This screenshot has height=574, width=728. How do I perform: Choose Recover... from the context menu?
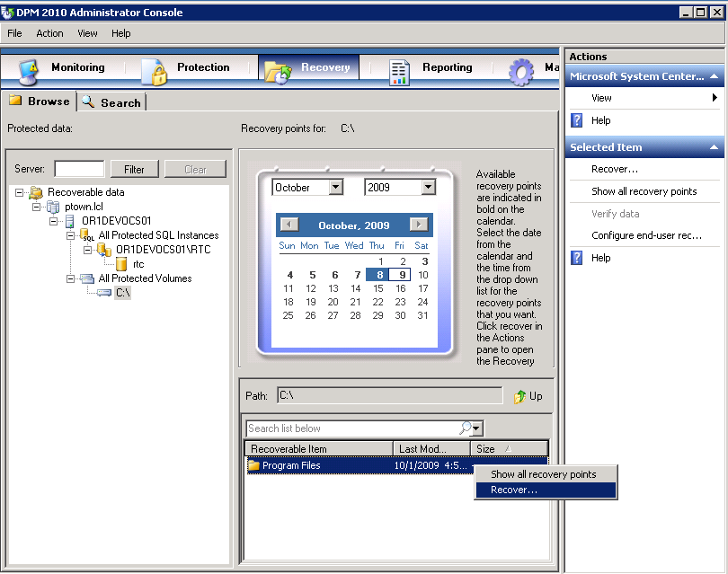pyautogui.click(x=546, y=490)
